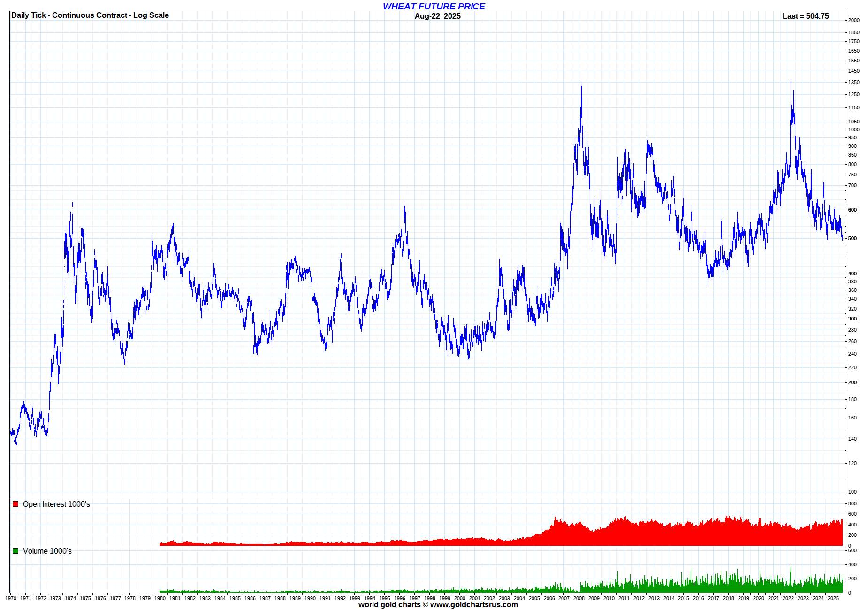868x610 pixels.
Task: Click the Aug-22 2025 date label
Action: (x=437, y=16)
